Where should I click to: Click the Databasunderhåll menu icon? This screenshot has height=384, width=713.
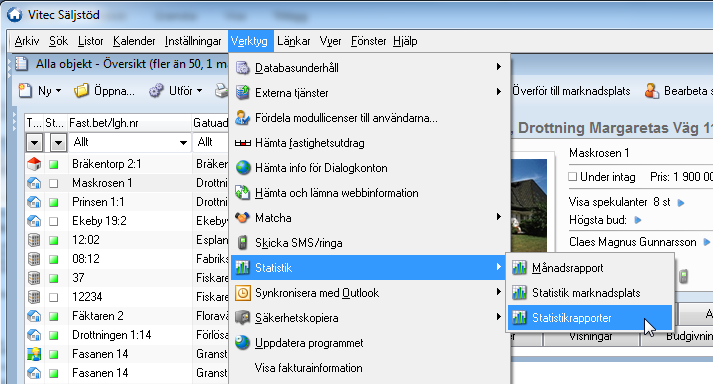[242, 68]
